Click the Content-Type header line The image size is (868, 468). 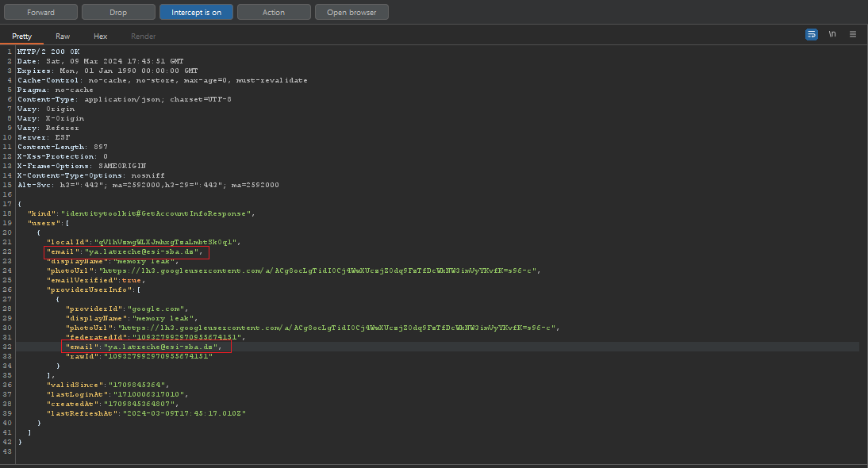124,99
